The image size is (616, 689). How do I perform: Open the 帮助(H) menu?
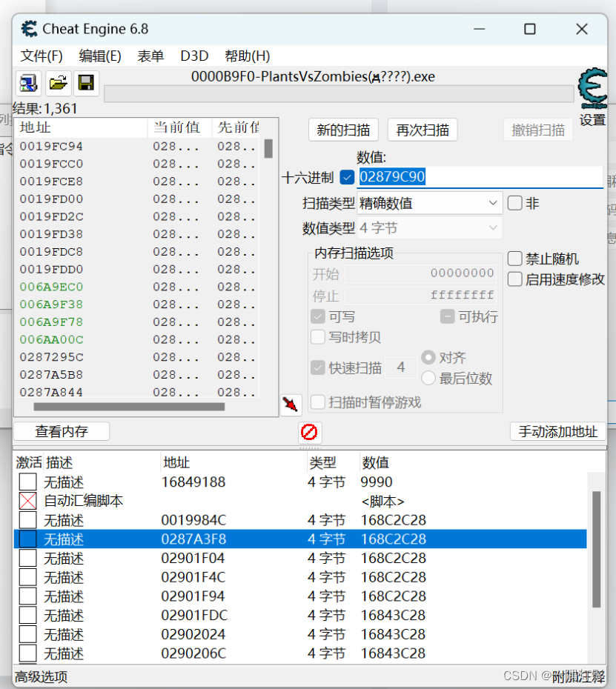point(247,56)
